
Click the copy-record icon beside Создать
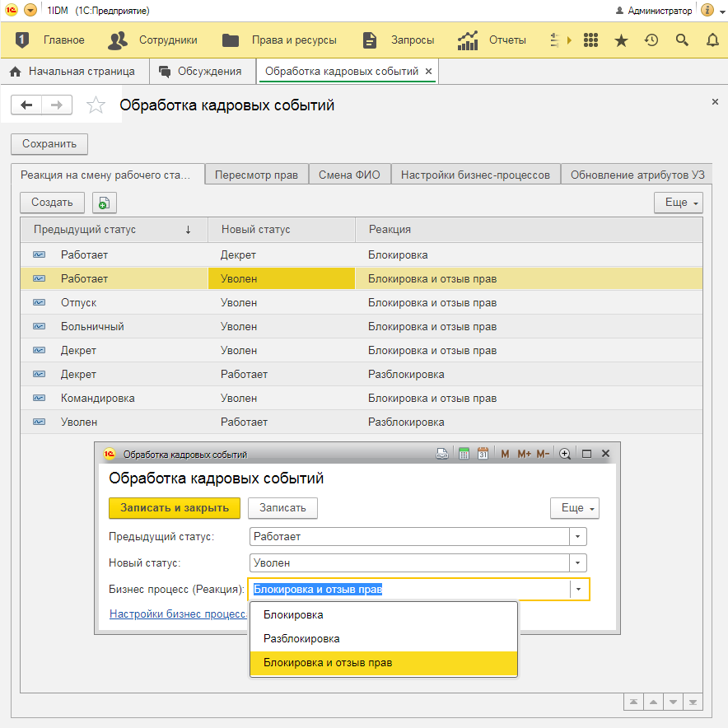point(105,203)
